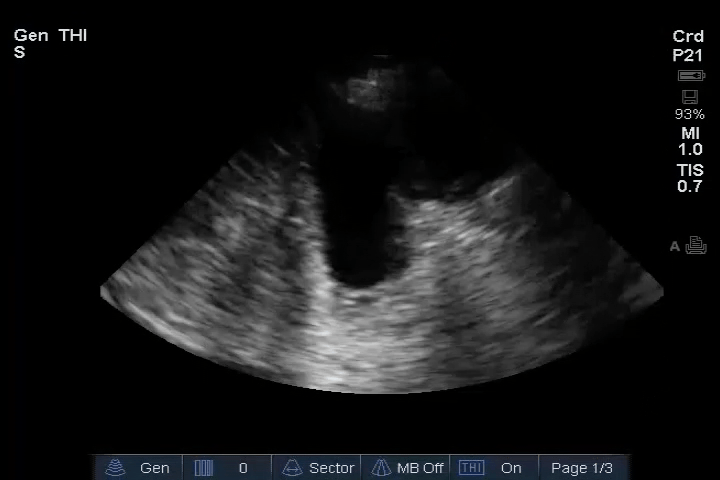The height and width of the screenshot is (480, 720).
Task: Click the Gen optimization waveform icon
Action: (117, 468)
